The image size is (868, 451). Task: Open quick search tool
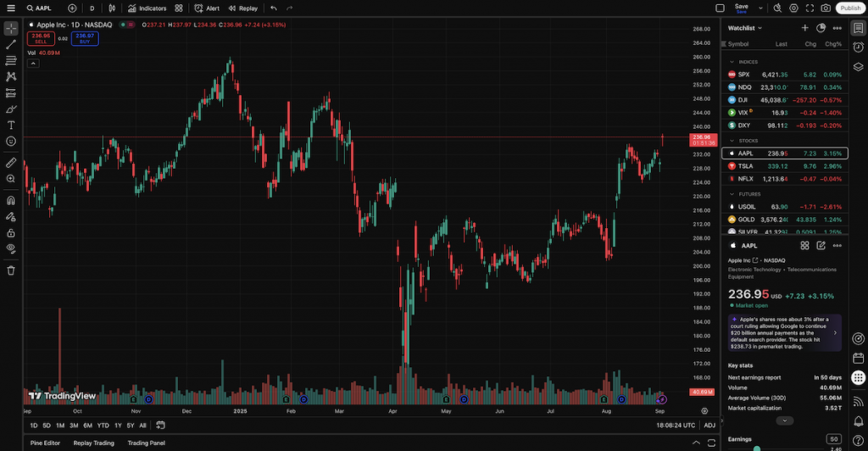pyautogui.click(x=778, y=8)
